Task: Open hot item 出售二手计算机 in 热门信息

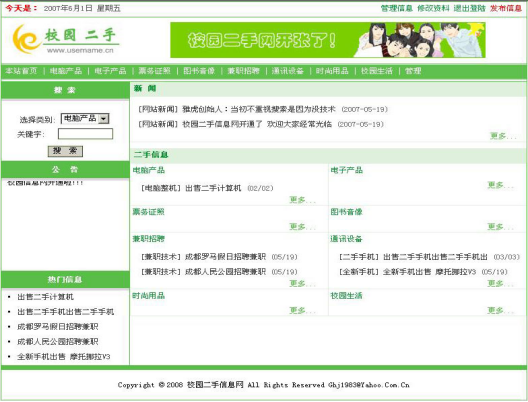Action: click(45, 297)
